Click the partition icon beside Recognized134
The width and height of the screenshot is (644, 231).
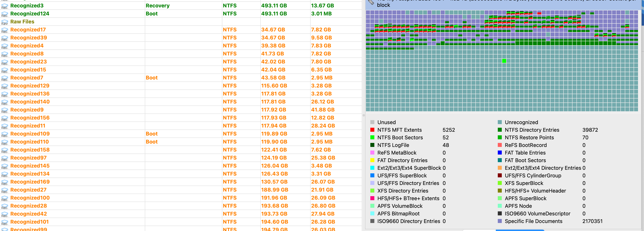coord(5,174)
